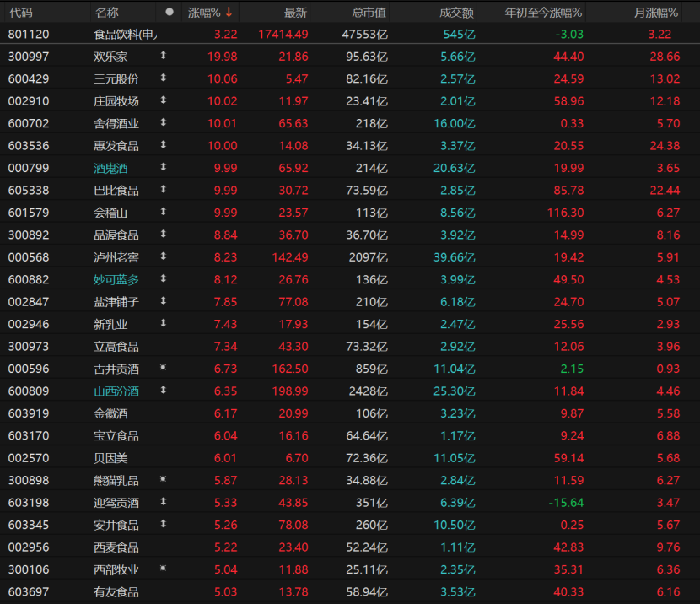This screenshot has width=700, height=604.
Task: Open the stock name 有友食品
Action: click(116, 592)
